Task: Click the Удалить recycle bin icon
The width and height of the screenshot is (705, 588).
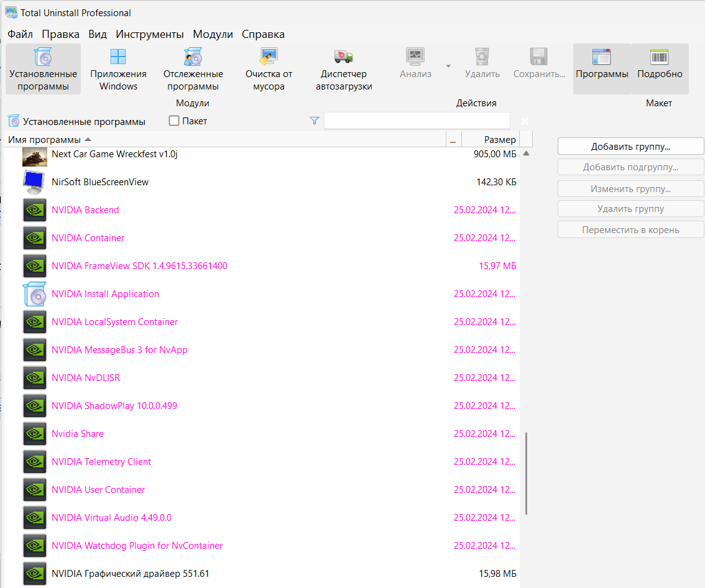Action: pos(482,57)
